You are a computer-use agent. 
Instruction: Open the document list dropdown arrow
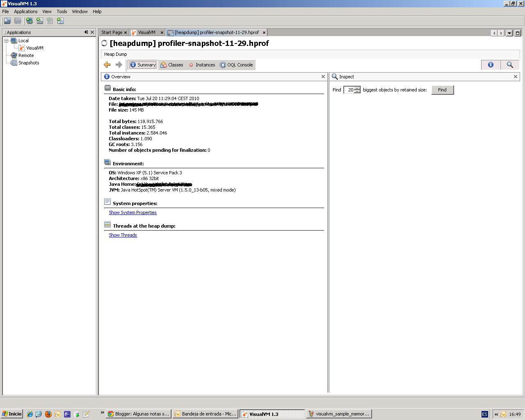pos(509,33)
